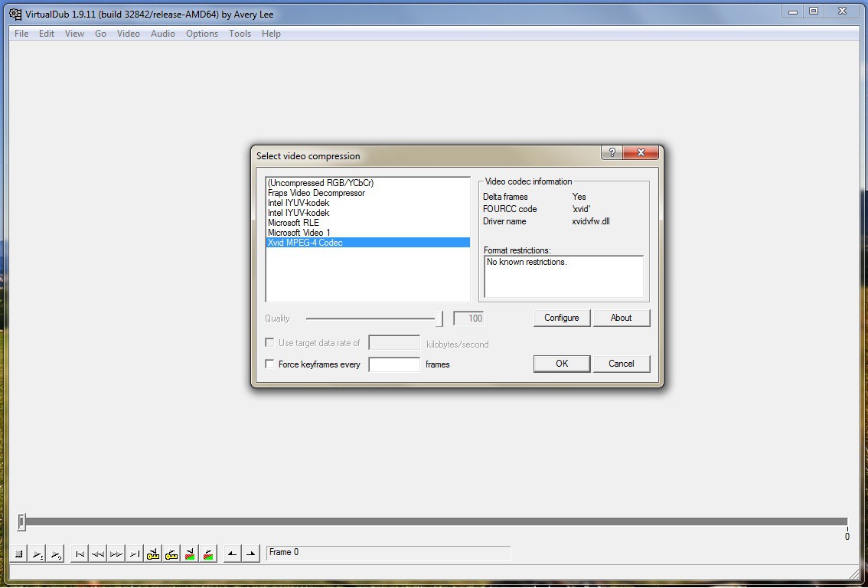The height and width of the screenshot is (588, 868).
Task: Click the Quality value field showing 100
Action: (x=468, y=318)
